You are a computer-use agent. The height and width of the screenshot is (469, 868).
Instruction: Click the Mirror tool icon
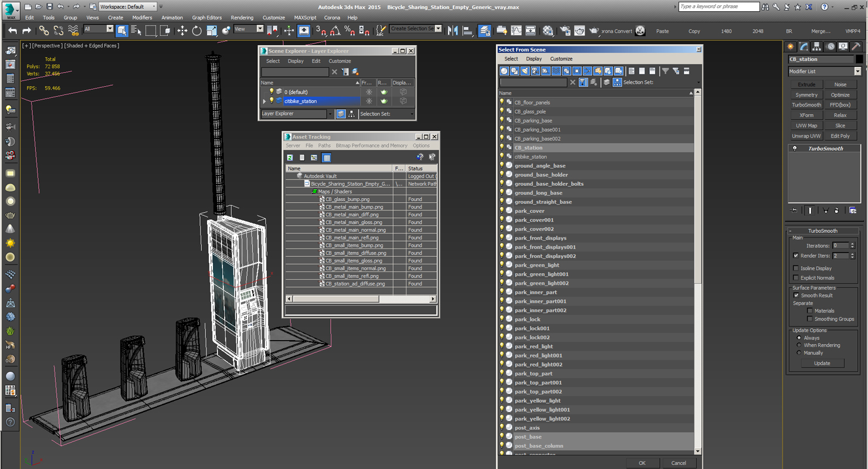[x=453, y=30]
